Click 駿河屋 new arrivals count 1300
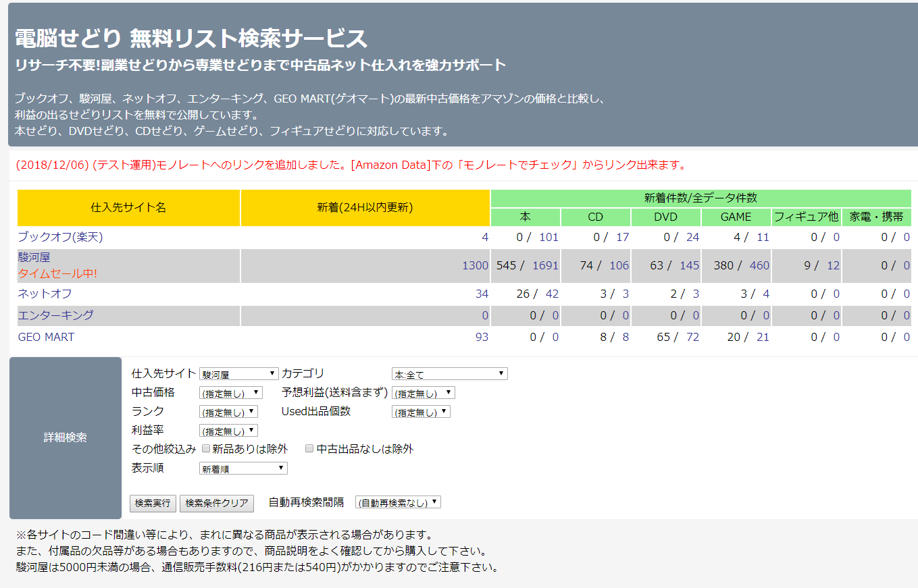918x588 pixels. (x=475, y=265)
